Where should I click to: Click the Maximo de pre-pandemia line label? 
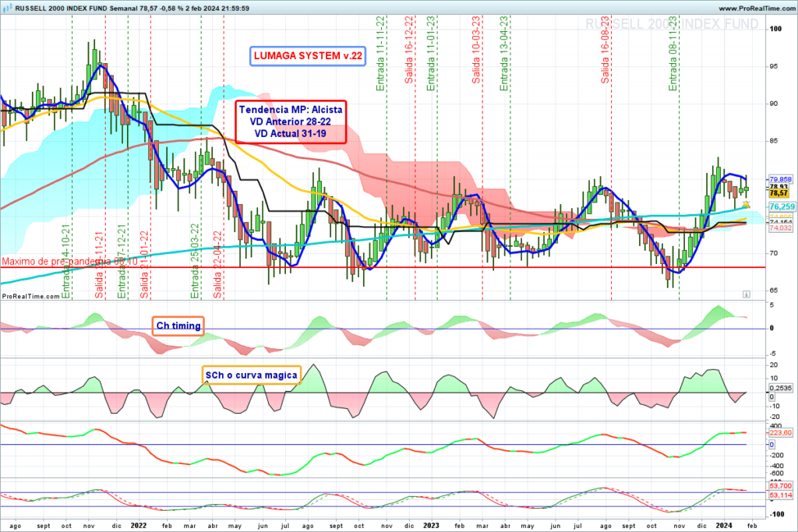[x=69, y=262]
